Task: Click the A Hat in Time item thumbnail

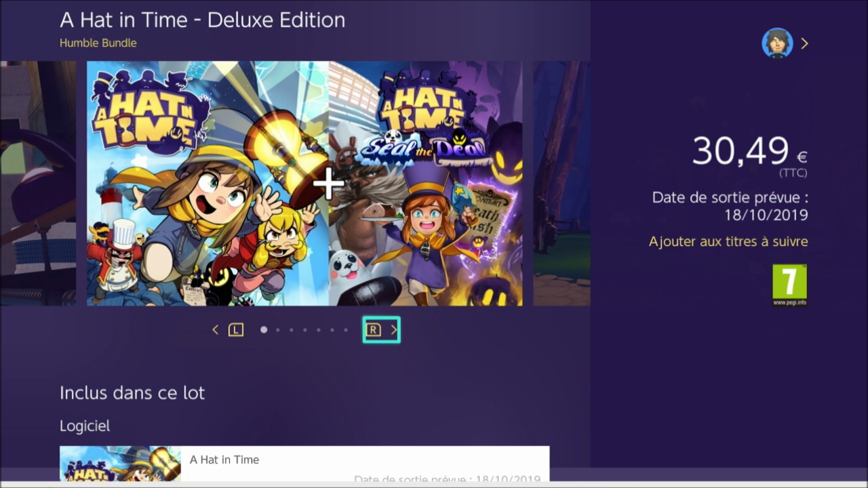Action: [x=120, y=464]
